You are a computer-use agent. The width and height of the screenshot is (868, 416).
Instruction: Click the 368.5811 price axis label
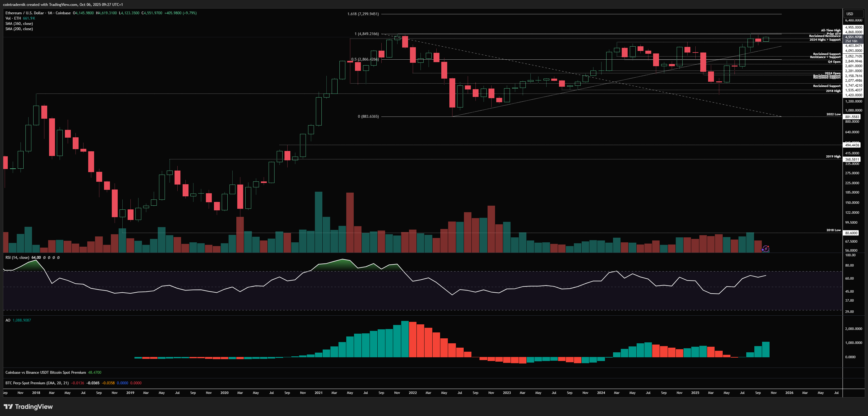pyautogui.click(x=852, y=159)
